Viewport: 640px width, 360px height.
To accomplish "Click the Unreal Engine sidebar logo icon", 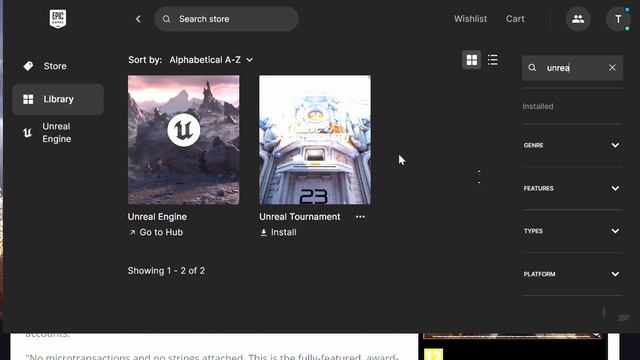I will coord(27,133).
